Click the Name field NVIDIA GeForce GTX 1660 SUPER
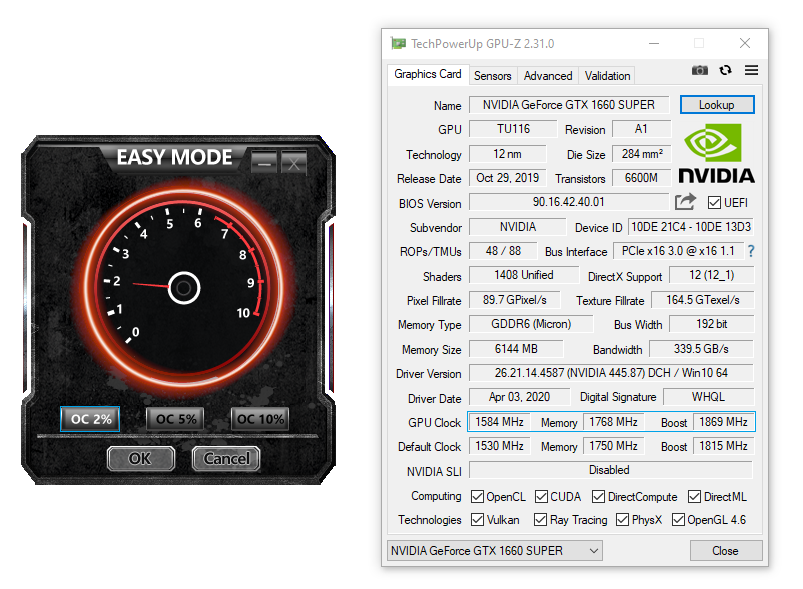Image resolution: width=803 pixels, height=589 pixels. coord(569,104)
